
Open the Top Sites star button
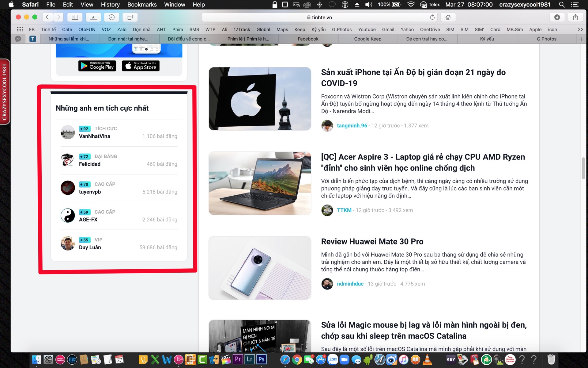93,17
